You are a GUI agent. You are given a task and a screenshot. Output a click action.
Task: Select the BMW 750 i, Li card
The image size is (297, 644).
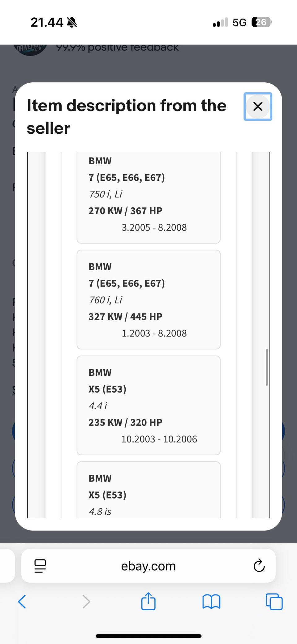pos(148,198)
